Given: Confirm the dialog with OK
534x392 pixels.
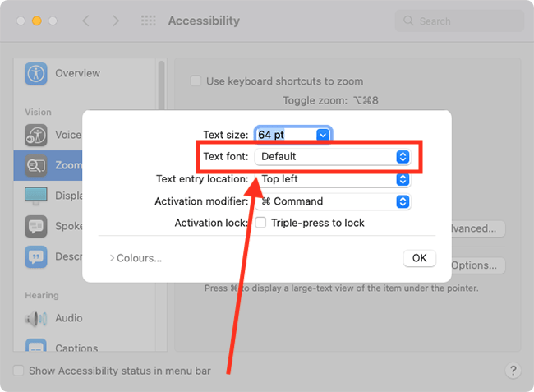Looking at the screenshot, I should 419,258.
